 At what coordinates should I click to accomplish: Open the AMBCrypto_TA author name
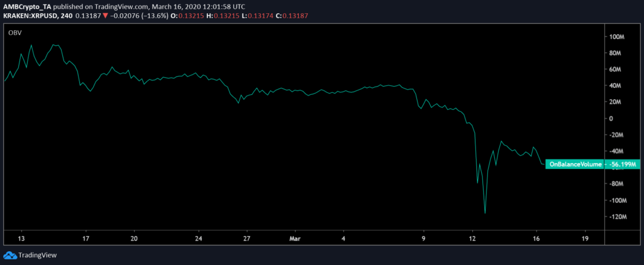click(x=25, y=6)
